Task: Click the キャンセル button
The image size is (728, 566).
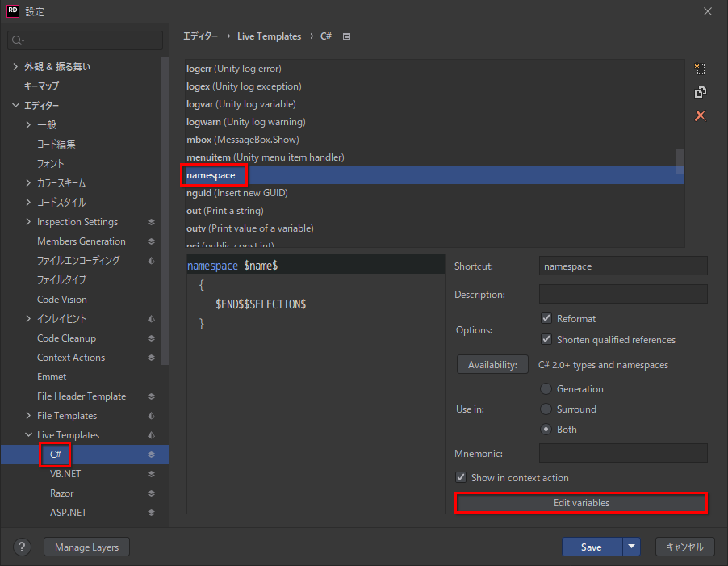Action: click(x=685, y=547)
